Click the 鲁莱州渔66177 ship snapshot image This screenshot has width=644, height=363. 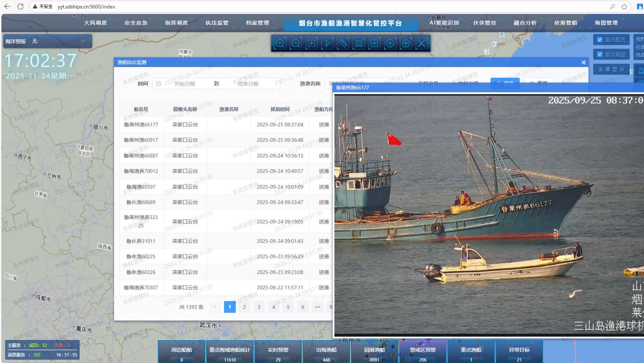(x=489, y=215)
